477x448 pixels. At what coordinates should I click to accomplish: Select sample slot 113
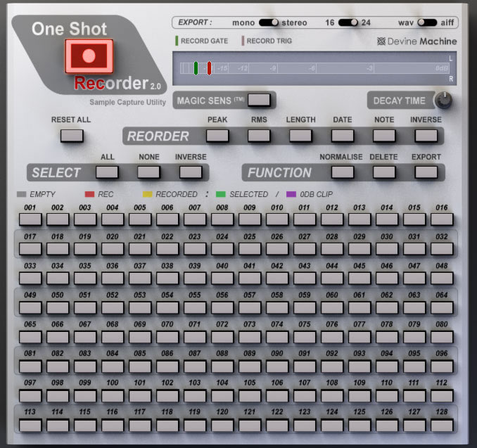coord(30,425)
